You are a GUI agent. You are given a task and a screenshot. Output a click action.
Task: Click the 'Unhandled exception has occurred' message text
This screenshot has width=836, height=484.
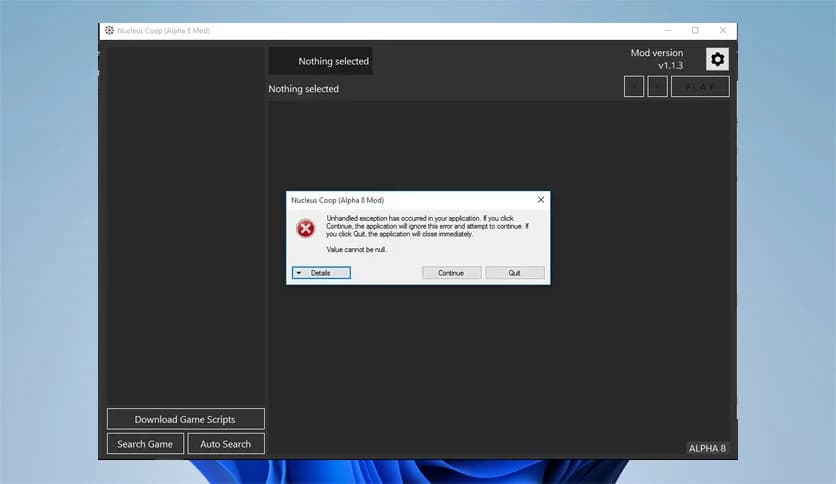pos(427,226)
